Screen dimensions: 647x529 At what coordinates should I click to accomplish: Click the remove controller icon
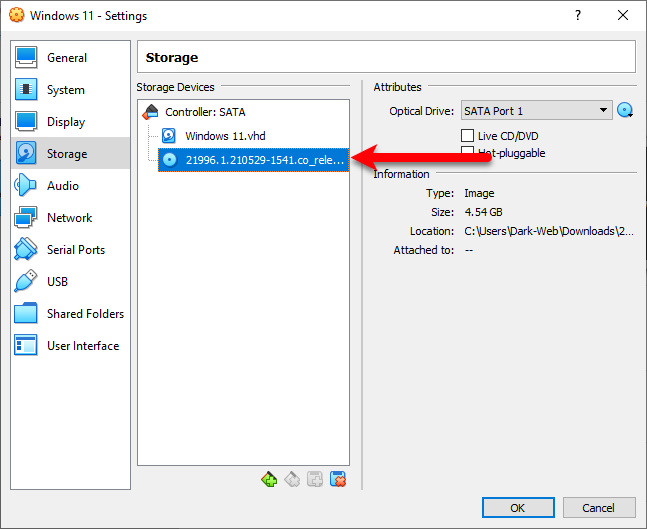(x=292, y=479)
